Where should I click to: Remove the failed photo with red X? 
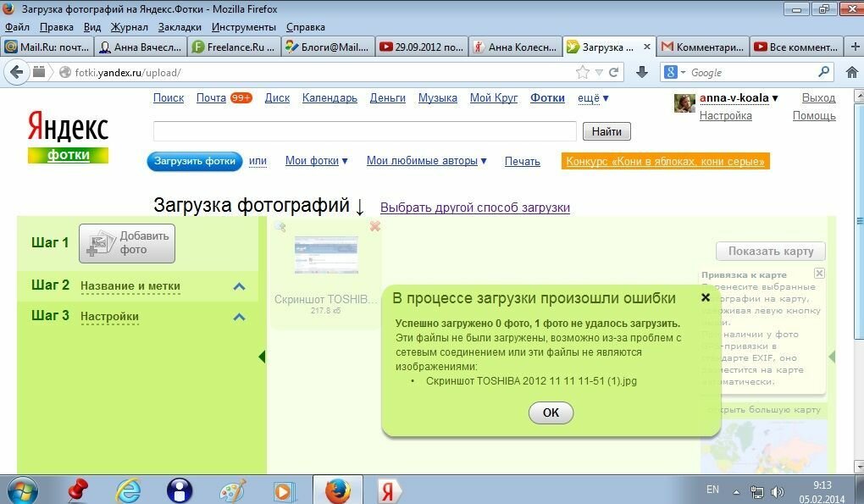[x=375, y=226]
